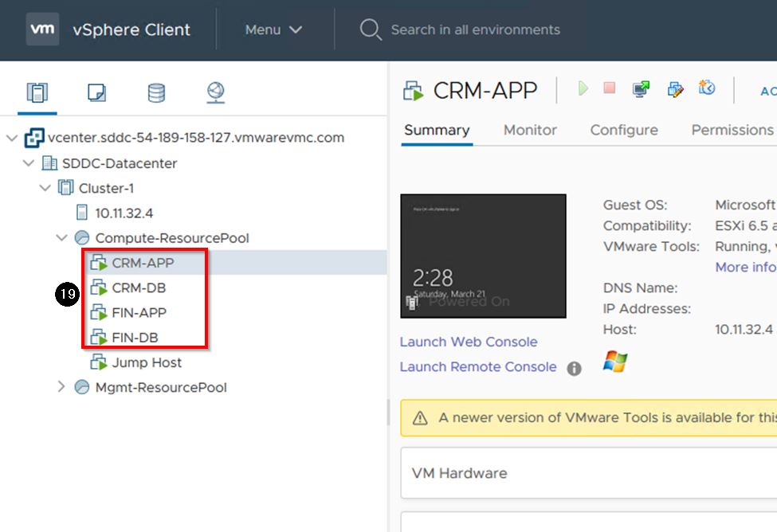Open the Networking inventory view icon
The width and height of the screenshot is (777, 532).
[215, 92]
